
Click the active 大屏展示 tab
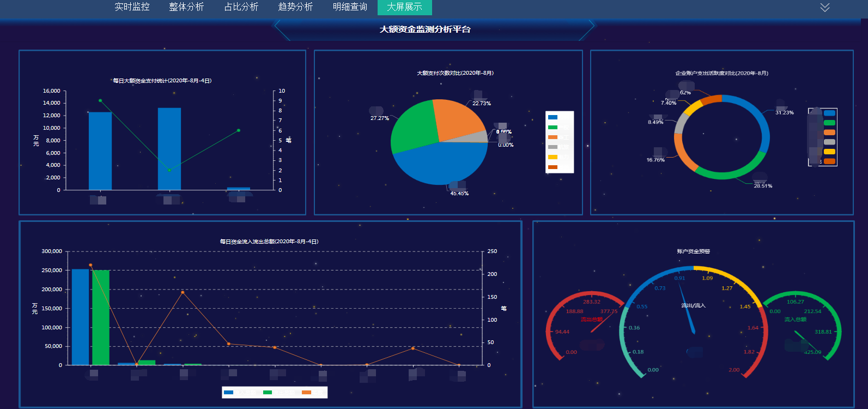coord(404,7)
